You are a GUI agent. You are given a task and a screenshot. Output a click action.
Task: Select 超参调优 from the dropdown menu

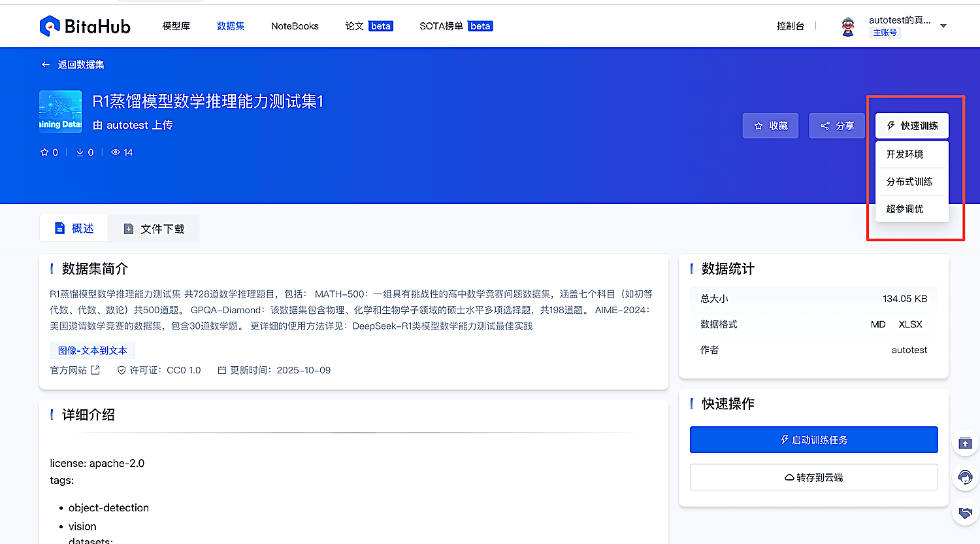coord(912,209)
